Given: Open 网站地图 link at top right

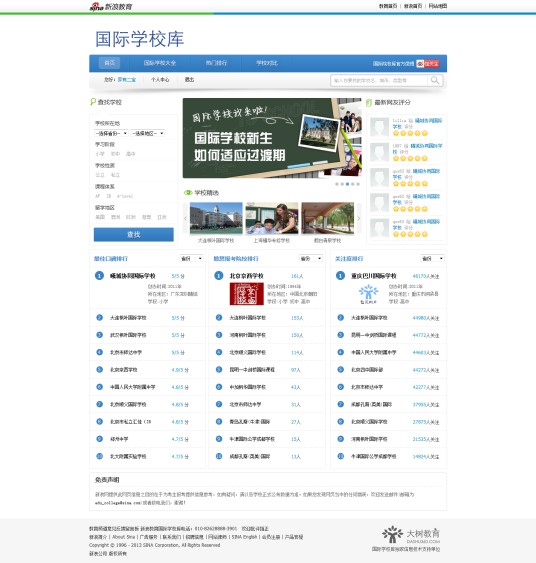Looking at the screenshot, I should pos(438,6).
